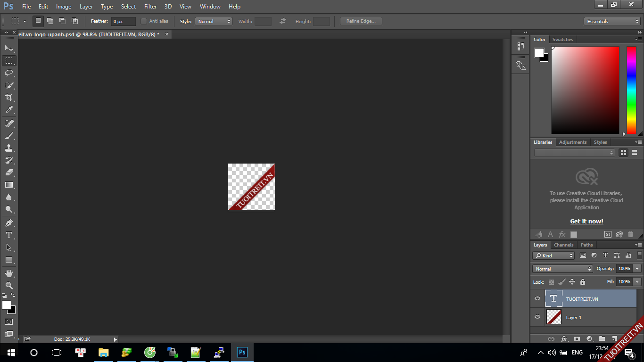Enable the Anti-alias checkbox

(x=144, y=21)
